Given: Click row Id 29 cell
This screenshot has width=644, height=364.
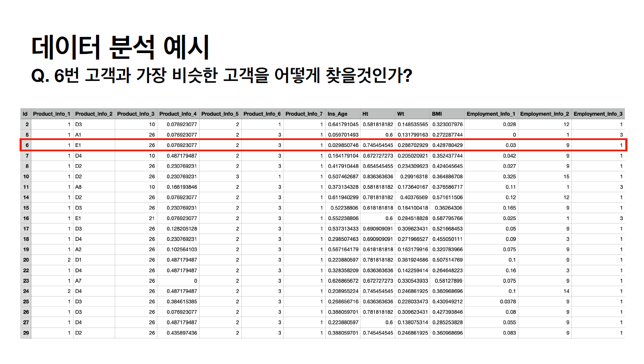Looking at the screenshot, I should [26, 333].
